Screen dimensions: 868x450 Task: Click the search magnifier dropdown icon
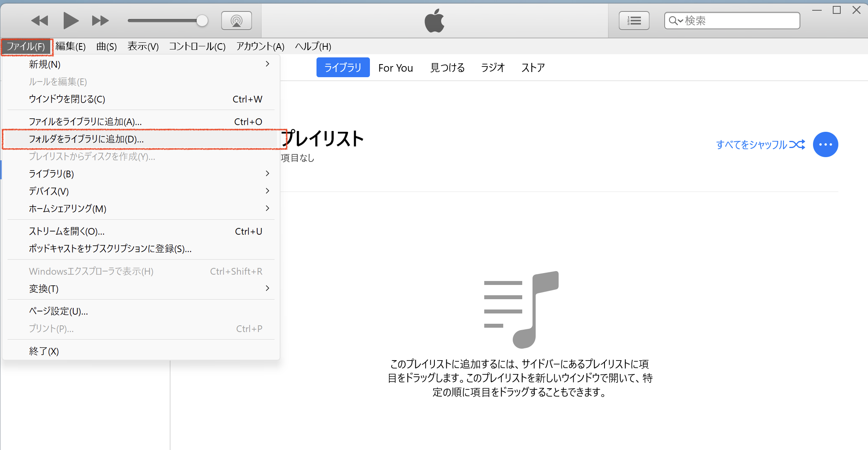tap(675, 21)
